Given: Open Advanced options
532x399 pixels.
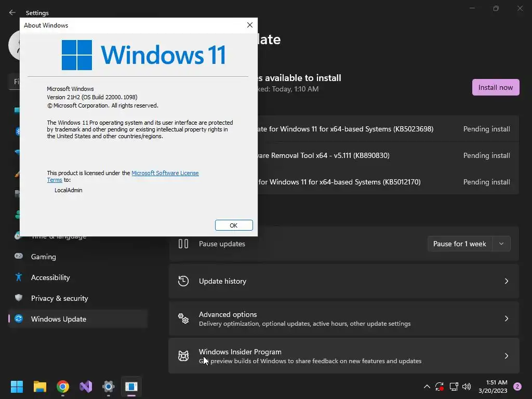Looking at the screenshot, I should point(344,318).
